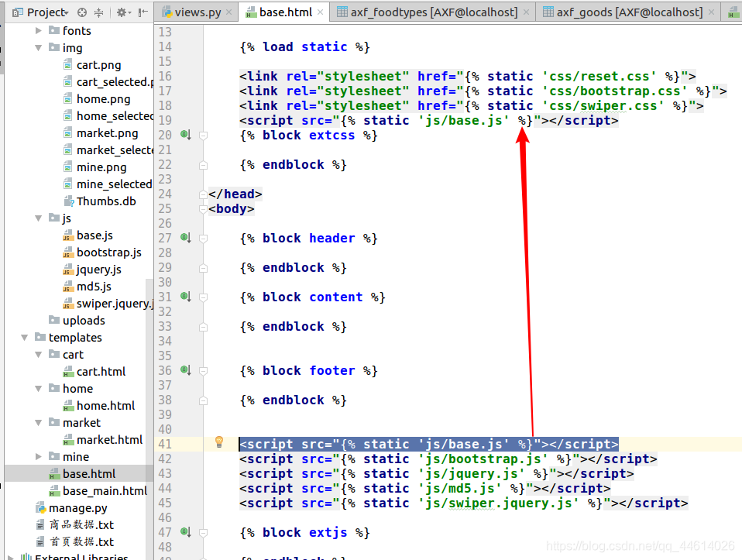Click line number 41 in the gutter
This screenshot has width=742, height=560.
click(x=165, y=444)
